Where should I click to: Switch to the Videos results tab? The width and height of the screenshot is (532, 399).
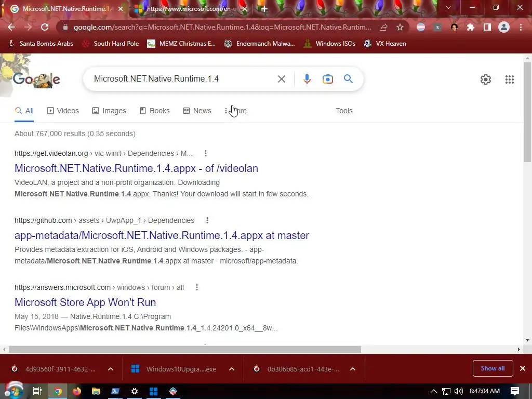63,111
